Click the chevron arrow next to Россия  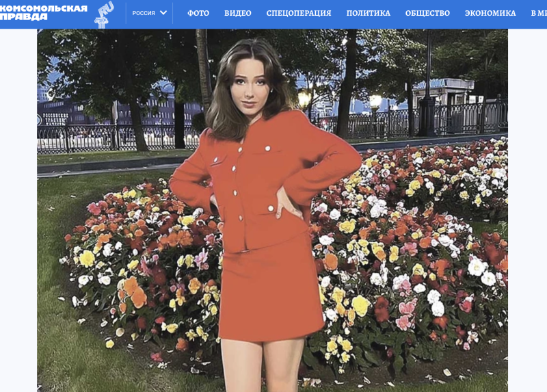click(163, 13)
